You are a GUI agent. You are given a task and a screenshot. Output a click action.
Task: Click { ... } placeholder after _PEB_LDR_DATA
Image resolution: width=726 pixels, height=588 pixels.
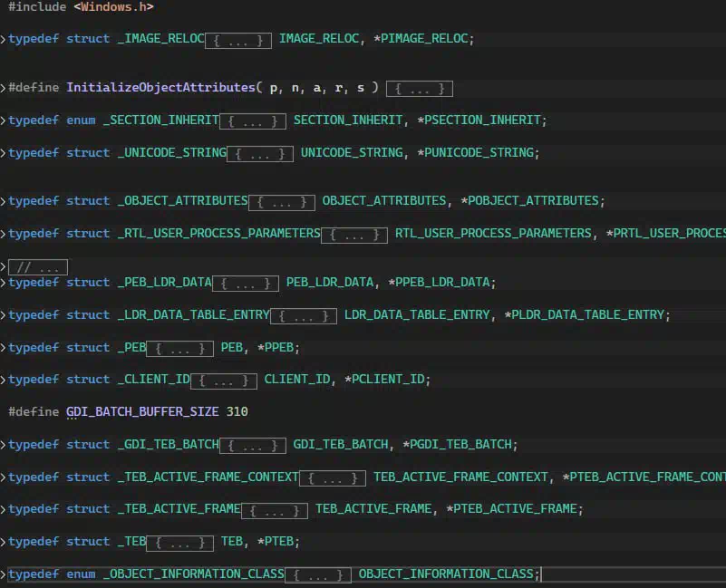click(246, 284)
